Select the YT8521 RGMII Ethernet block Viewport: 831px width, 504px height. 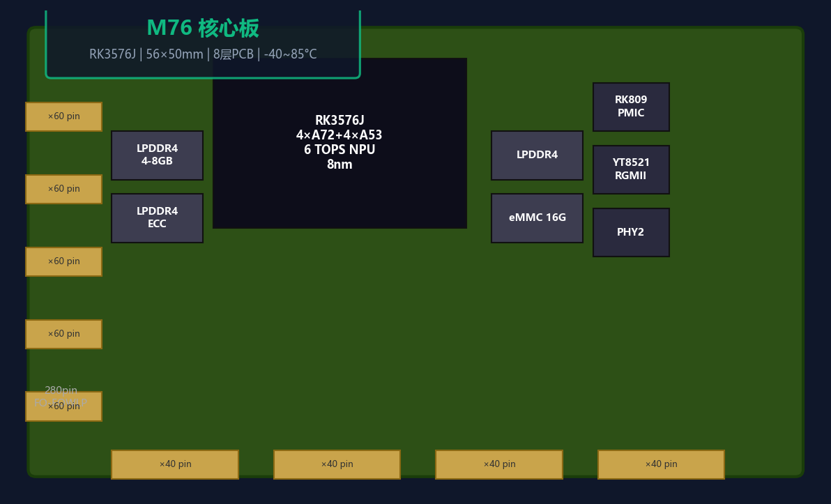coord(631,169)
